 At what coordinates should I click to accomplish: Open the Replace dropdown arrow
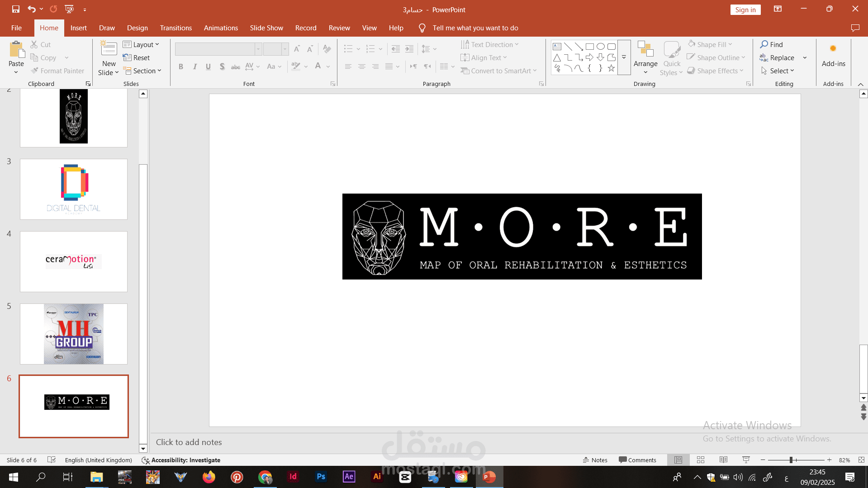(x=805, y=57)
